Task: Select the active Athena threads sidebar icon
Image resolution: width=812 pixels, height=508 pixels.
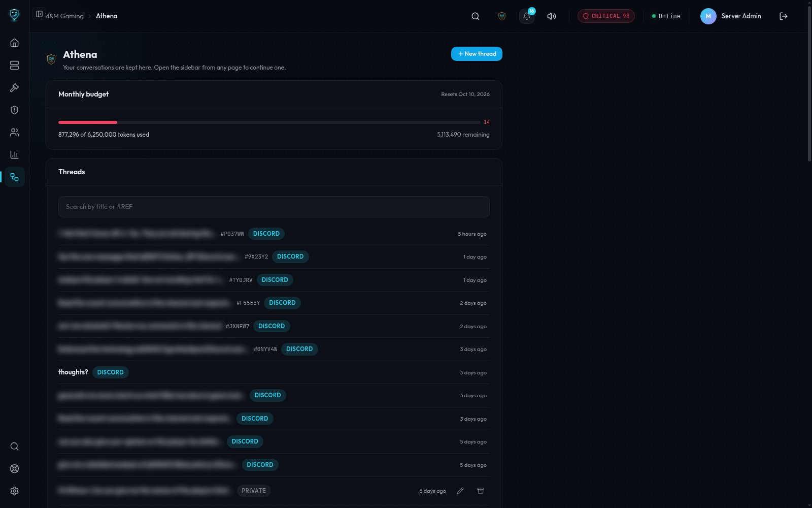Action: pos(14,177)
